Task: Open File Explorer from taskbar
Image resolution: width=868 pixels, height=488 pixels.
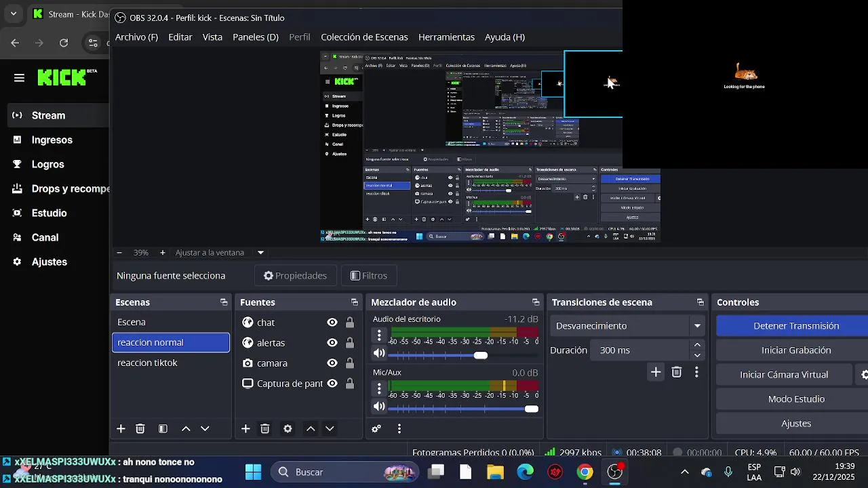Action: (495, 472)
